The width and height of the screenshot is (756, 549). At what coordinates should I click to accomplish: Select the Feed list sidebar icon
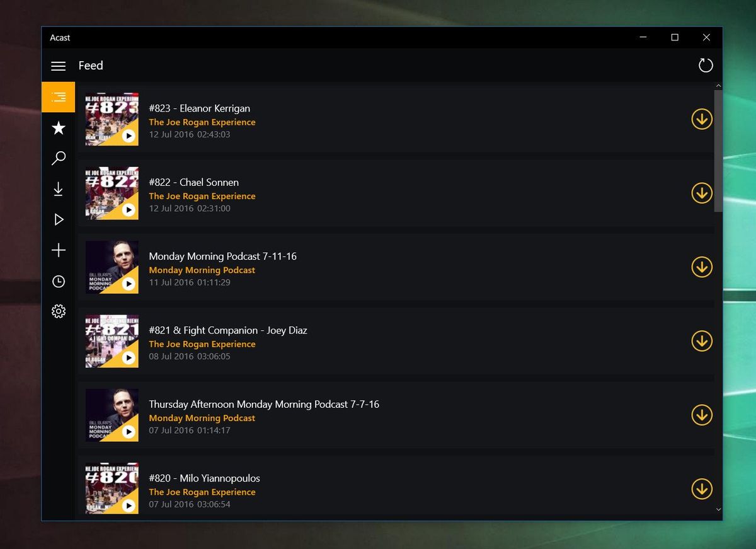point(59,97)
